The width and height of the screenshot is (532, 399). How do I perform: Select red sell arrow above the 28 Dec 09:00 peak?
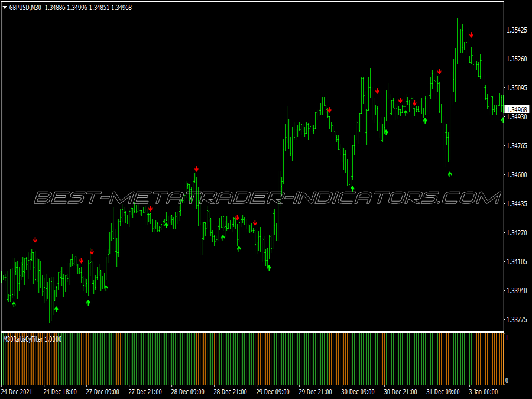pos(196,169)
